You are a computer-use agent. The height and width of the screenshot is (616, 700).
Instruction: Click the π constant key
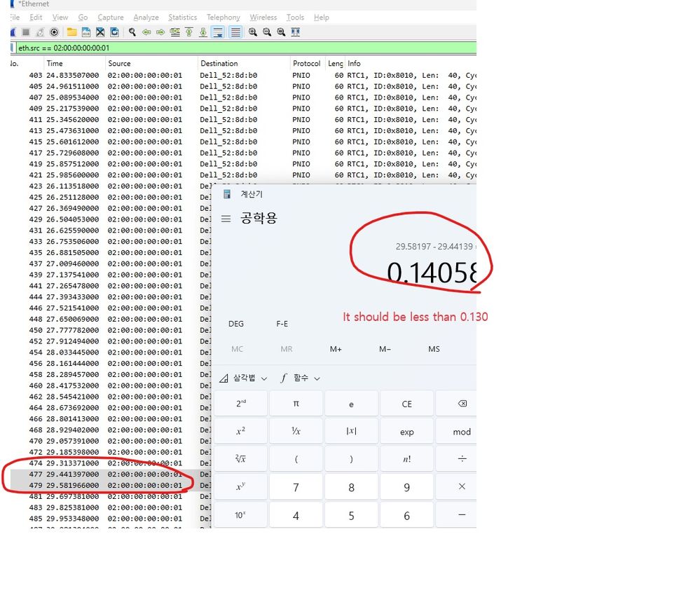296,404
